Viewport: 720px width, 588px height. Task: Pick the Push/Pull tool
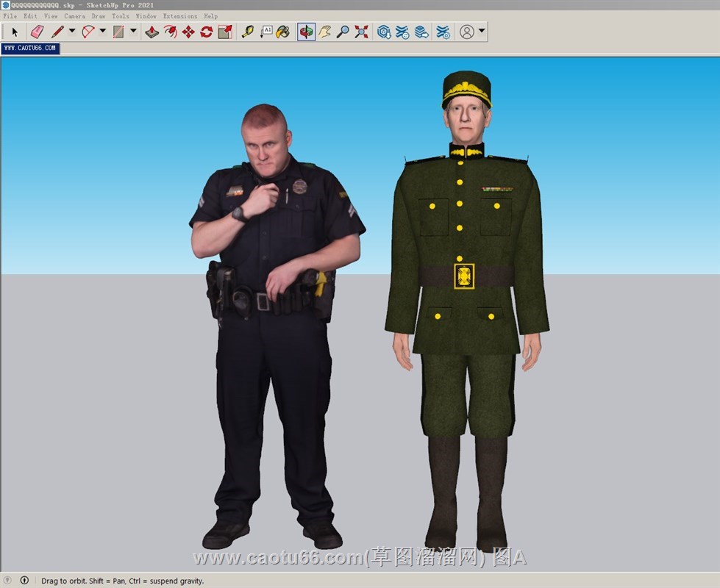click(152, 32)
